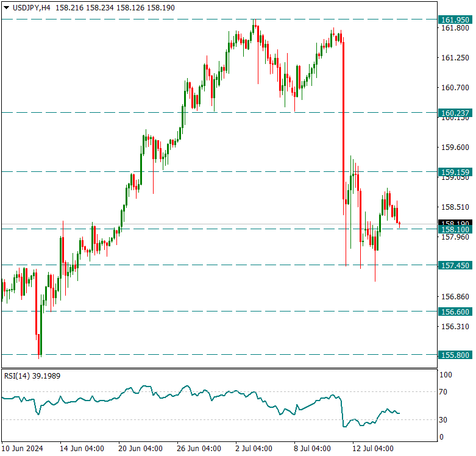Click the 14 Jun 04:00 time label
This screenshot has height=456, width=476.
[82, 449]
